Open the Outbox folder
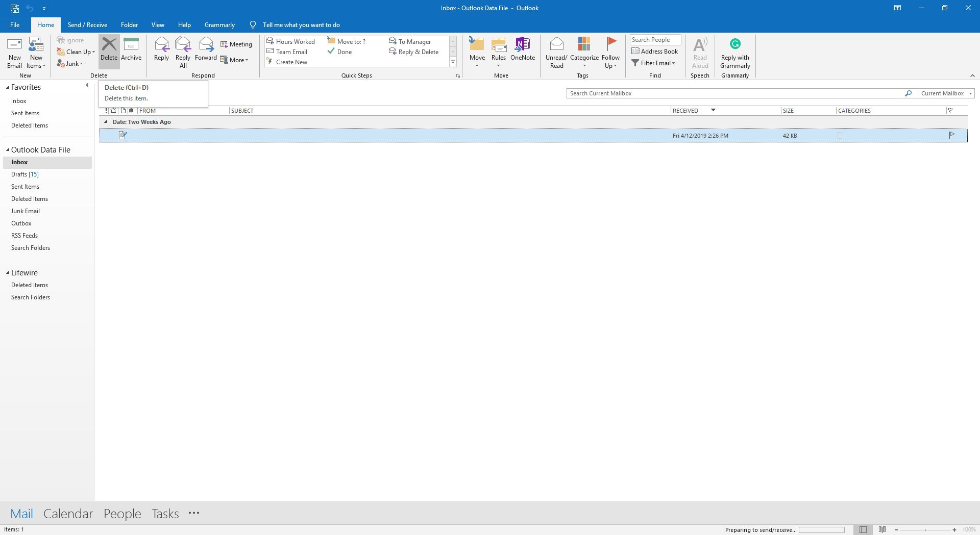980x535 pixels. tap(21, 223)
